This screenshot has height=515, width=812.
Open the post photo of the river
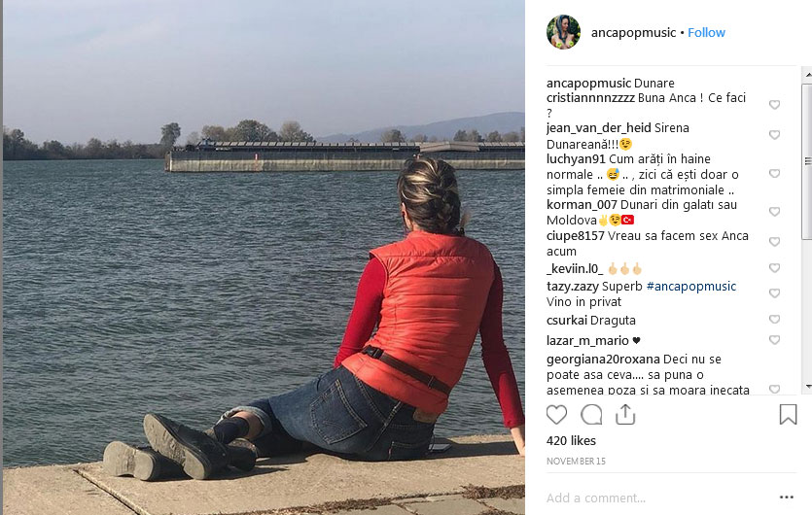point(264,257)
